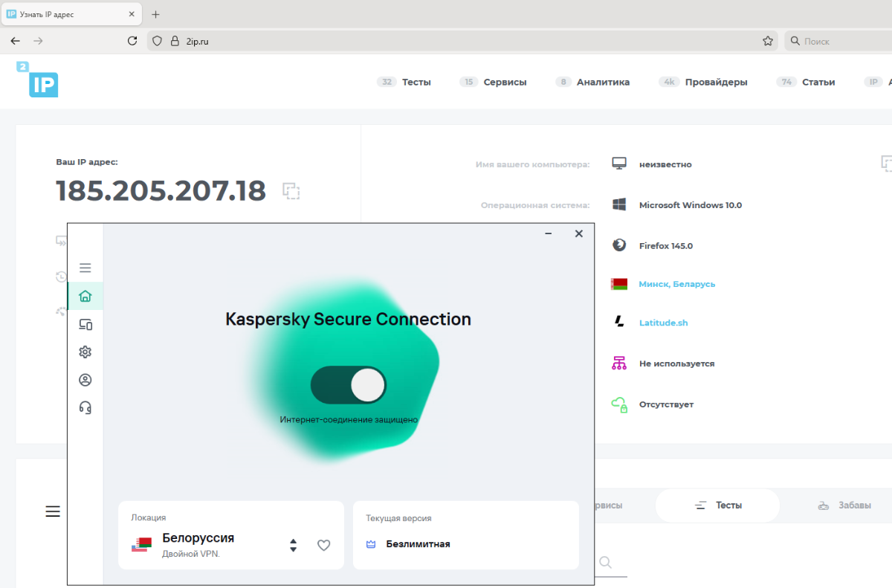Open Kaspersky support headset icon
892x588 pixels.
coord(85,407)
